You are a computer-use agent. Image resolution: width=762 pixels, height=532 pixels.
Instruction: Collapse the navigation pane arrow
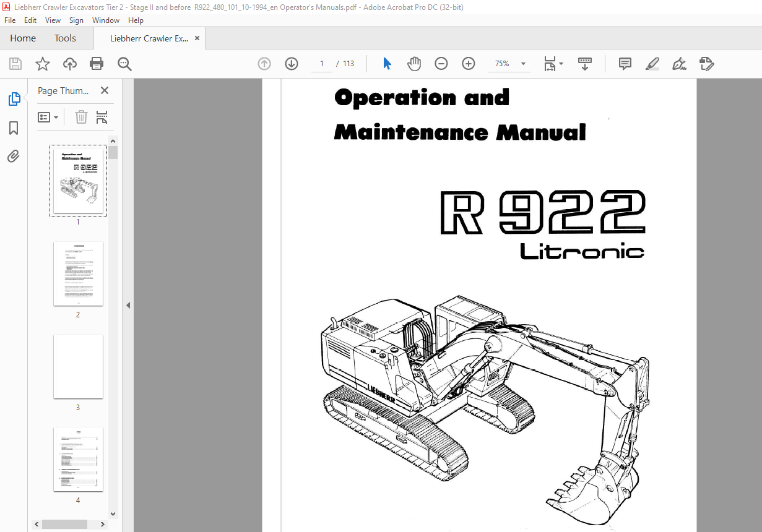(128, 305)
